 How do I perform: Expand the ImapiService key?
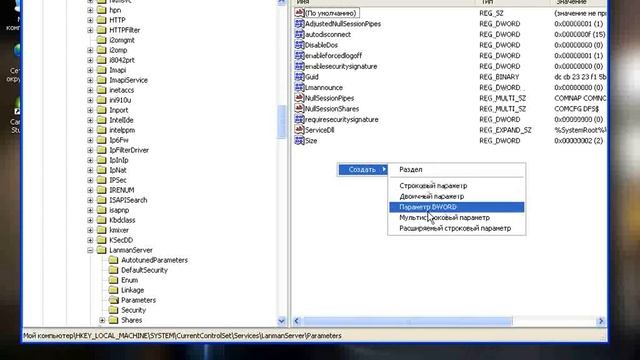[90, 80]
